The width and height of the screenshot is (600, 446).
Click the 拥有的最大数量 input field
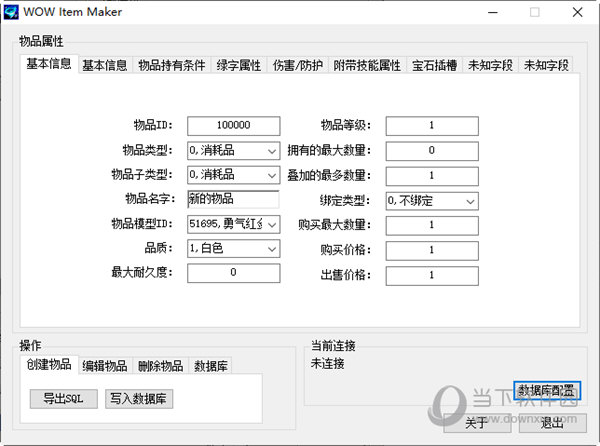coord(432,151)
